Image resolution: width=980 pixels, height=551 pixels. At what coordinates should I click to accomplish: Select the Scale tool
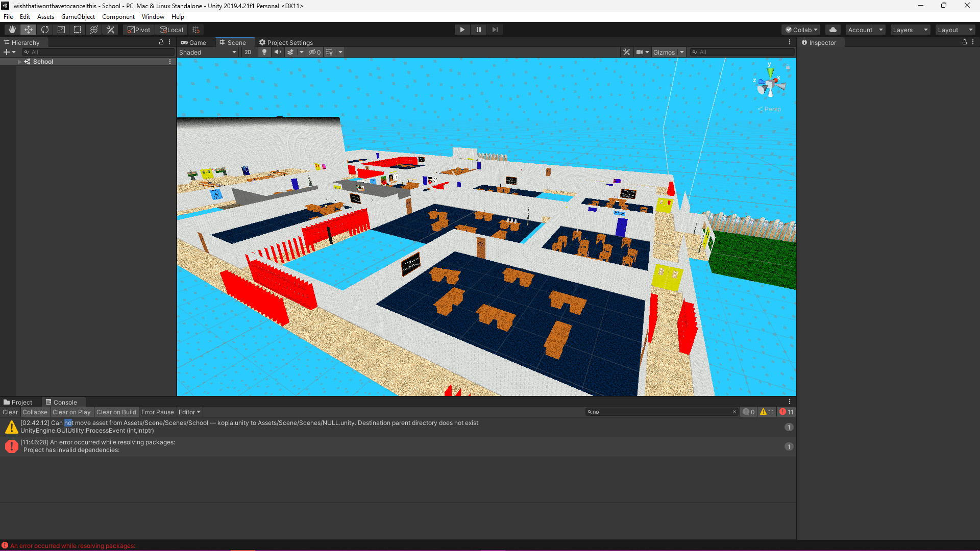(x=61, y=29)
